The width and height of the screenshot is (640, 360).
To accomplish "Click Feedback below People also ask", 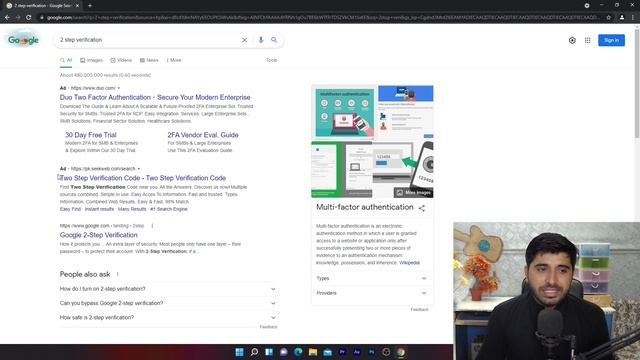I will tap(268, 327).
